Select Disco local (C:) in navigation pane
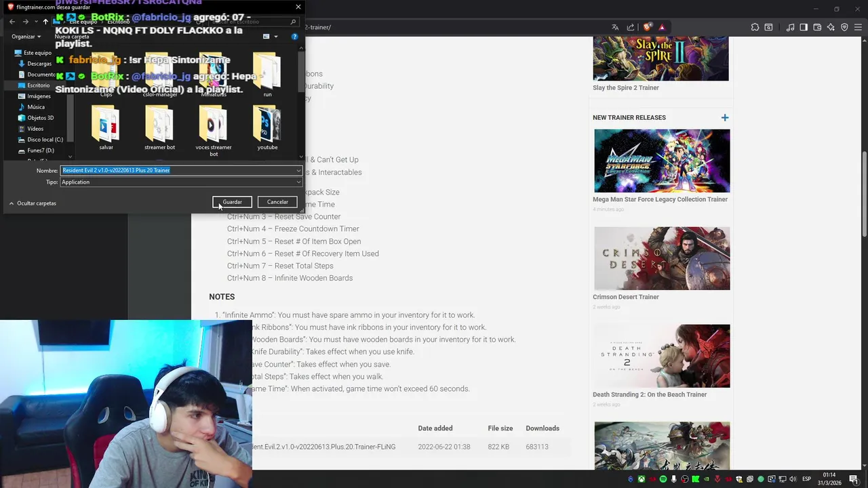The height and width of the screenshot is (488, 868). 41,140
